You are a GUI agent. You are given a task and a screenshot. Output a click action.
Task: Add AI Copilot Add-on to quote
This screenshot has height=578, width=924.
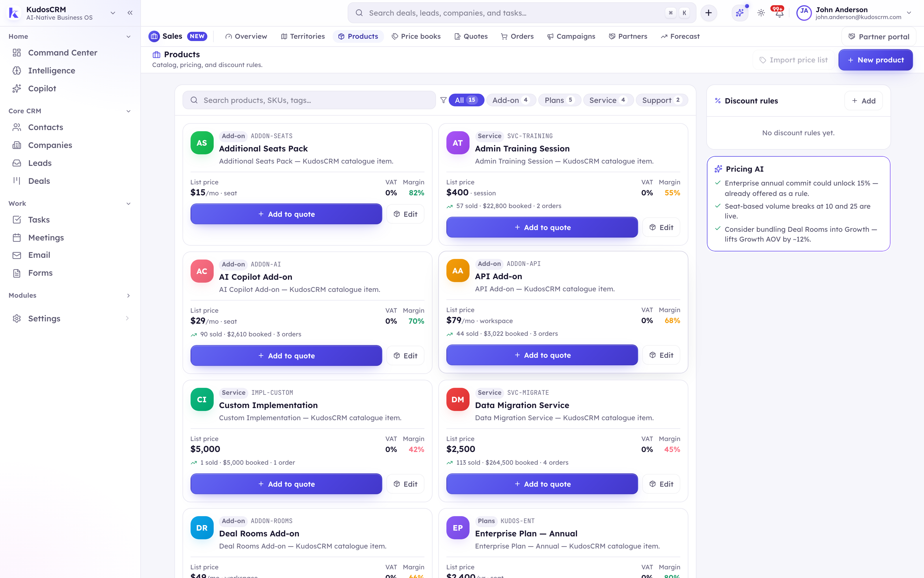coord(286,355)
